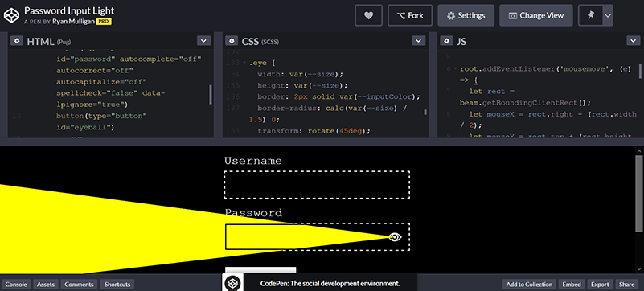Click the JS editor scrollbar thumb

pos(640,71)
